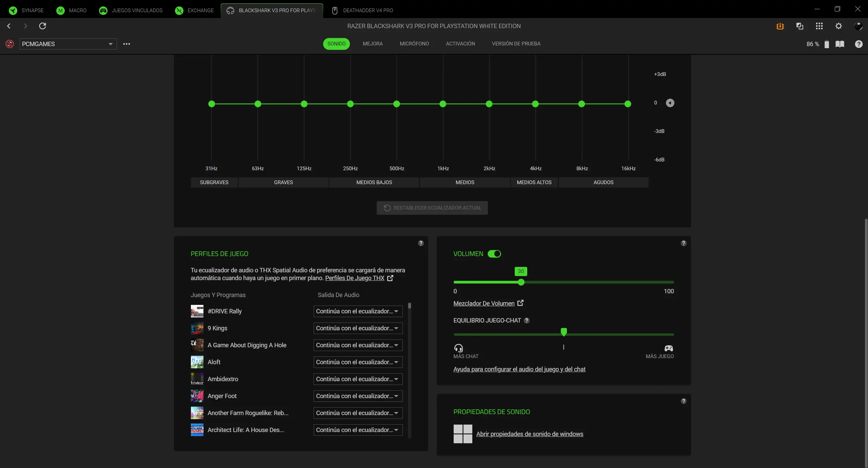Expand audio output dropdown for Ambidextro

coord(358,379)
